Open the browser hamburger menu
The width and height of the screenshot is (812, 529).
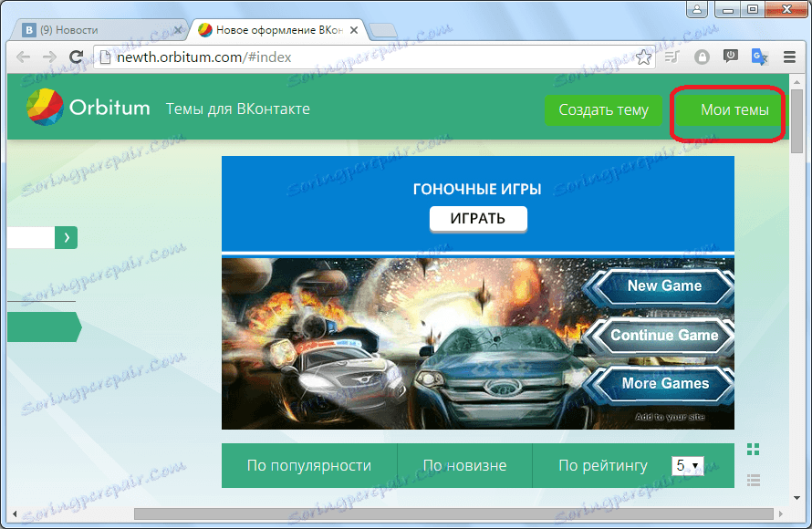click(790, 57)
